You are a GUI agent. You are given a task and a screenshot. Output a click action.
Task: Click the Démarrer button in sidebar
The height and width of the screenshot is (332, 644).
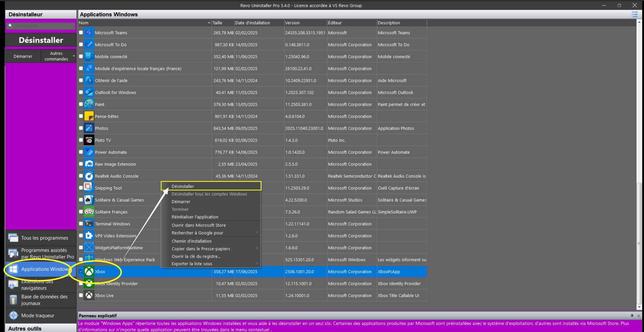point(23,56)
